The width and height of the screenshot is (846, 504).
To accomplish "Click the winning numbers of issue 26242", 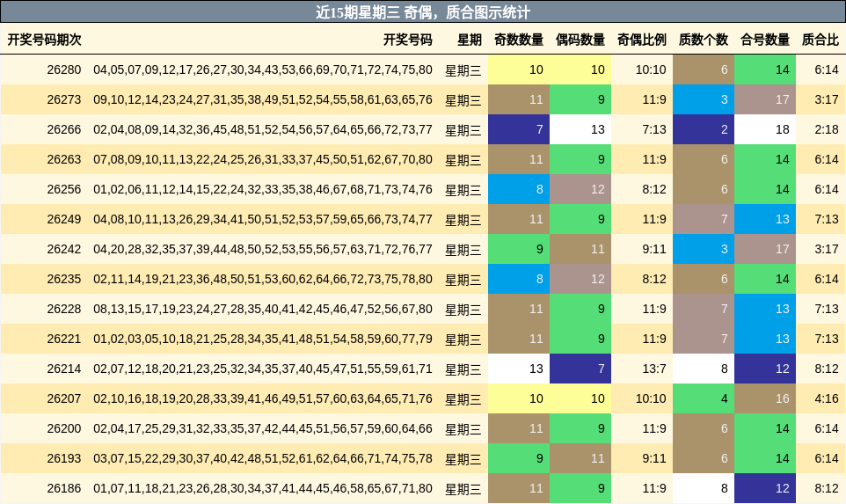I will (x=263, y=249).
